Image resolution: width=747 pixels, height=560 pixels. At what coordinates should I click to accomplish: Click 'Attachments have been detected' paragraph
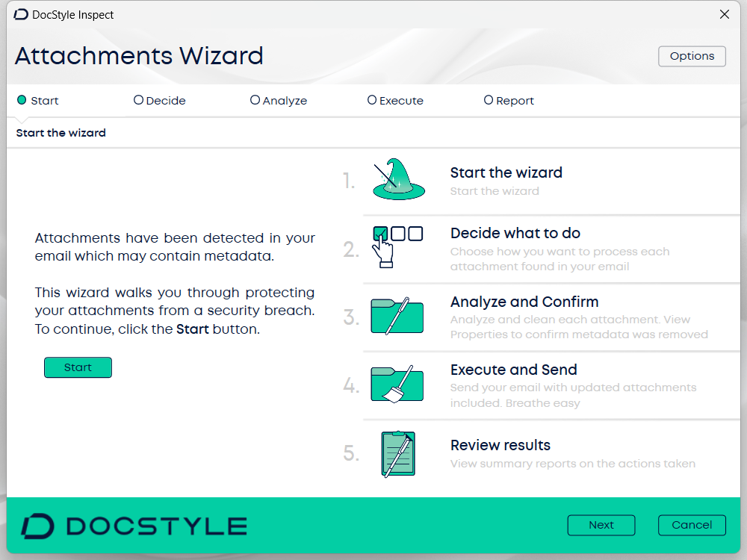[174, 246]
